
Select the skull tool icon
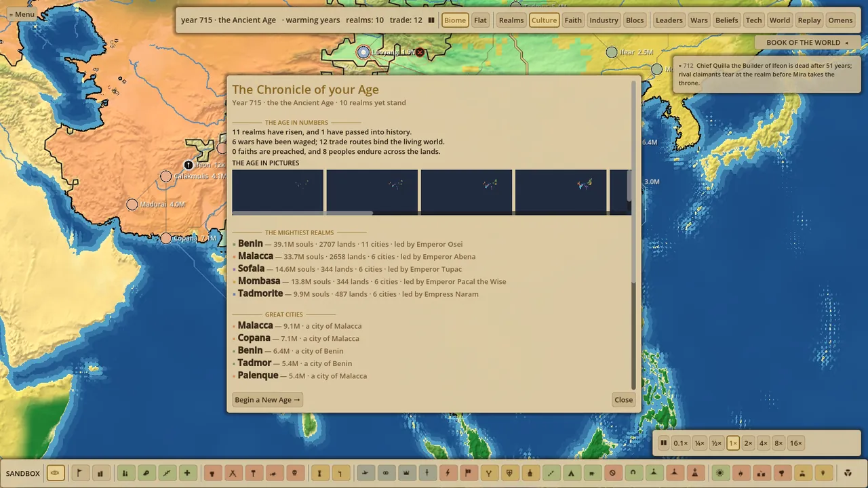click(295, 473)
